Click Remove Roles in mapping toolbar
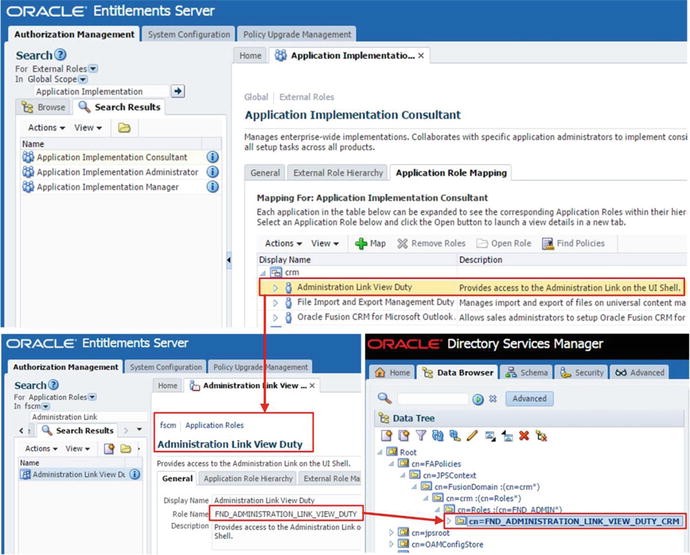Screen dimensions: 690x555 click(x=431, y=243)
